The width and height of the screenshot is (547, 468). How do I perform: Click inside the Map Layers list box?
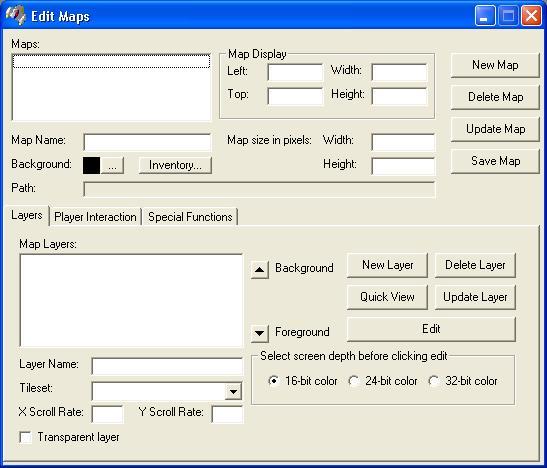click(x=131, y=300)
